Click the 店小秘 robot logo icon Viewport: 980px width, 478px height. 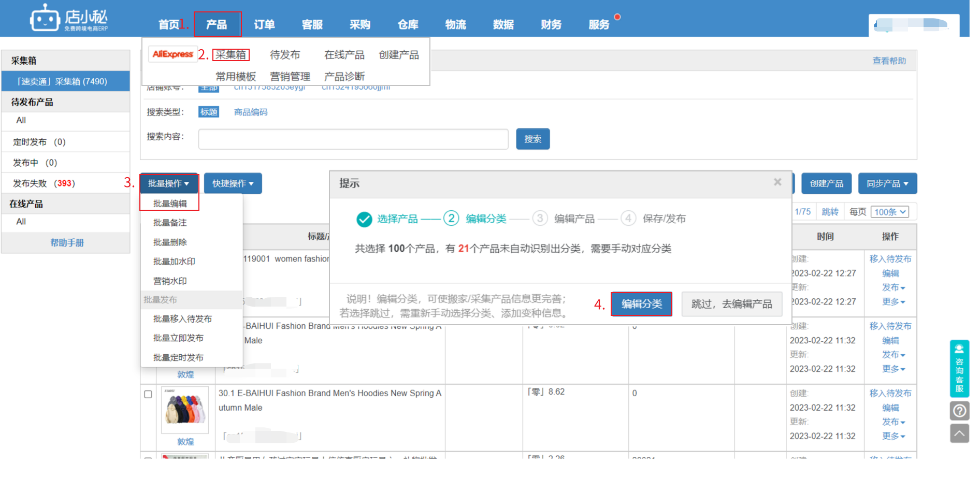click(45, 18)
